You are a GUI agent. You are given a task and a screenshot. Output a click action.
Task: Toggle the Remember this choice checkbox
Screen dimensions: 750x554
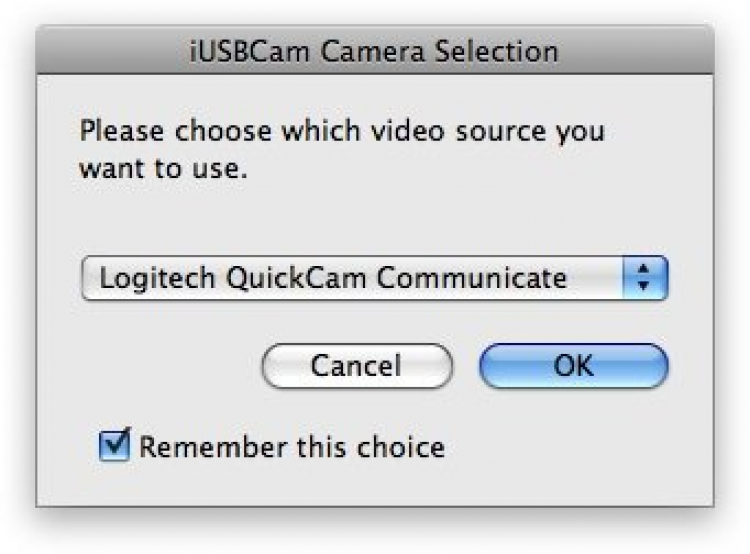point(116,445)
